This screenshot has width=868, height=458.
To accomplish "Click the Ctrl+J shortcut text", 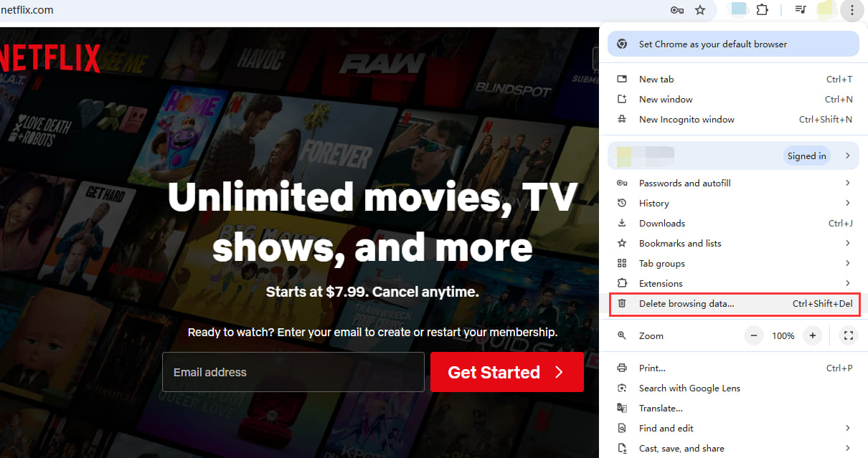I will click(841, 224).
